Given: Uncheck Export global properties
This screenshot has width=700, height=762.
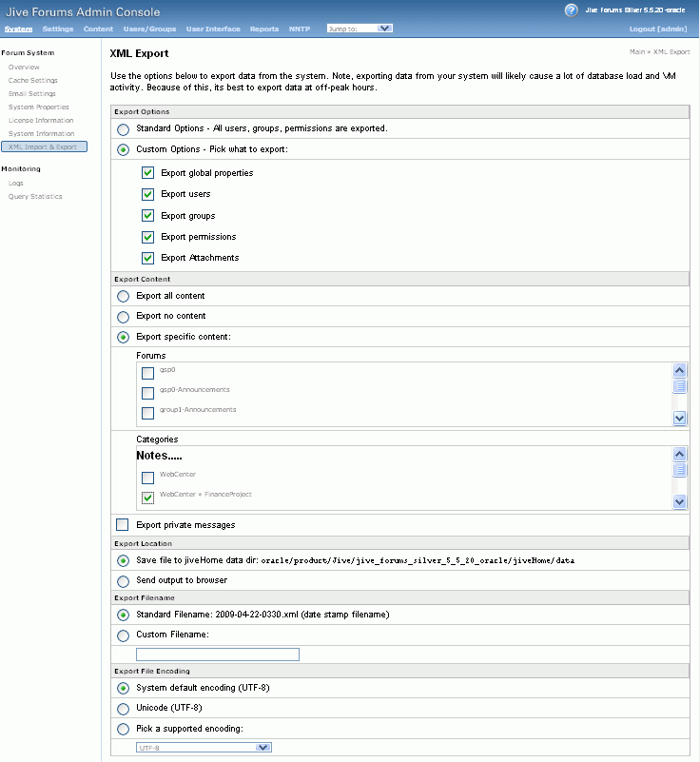Looking at the screenshot, I should (x=147, y=172).
